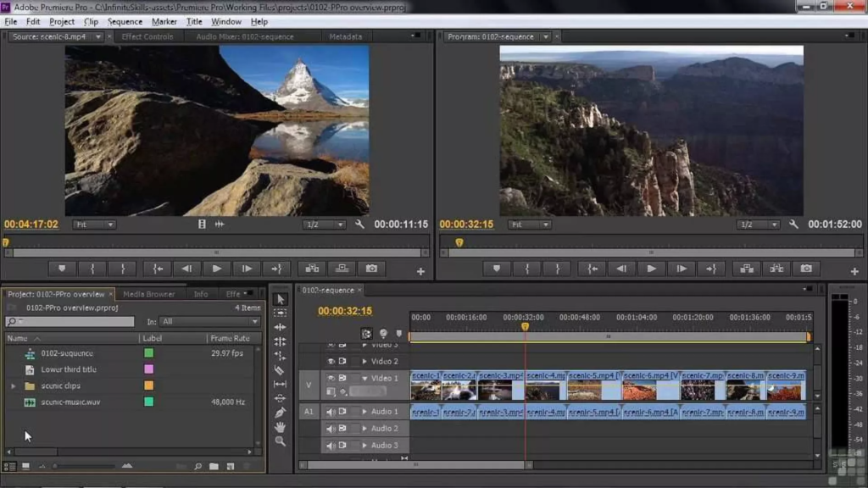Export frame from Source monitor camera icon

pos(371,269)
